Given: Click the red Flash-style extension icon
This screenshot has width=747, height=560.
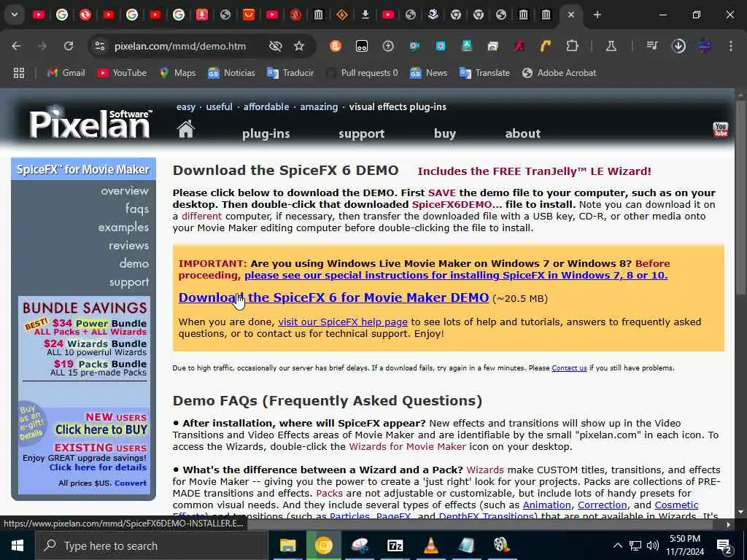Looking at the screenshot, I should coord(519,46).
